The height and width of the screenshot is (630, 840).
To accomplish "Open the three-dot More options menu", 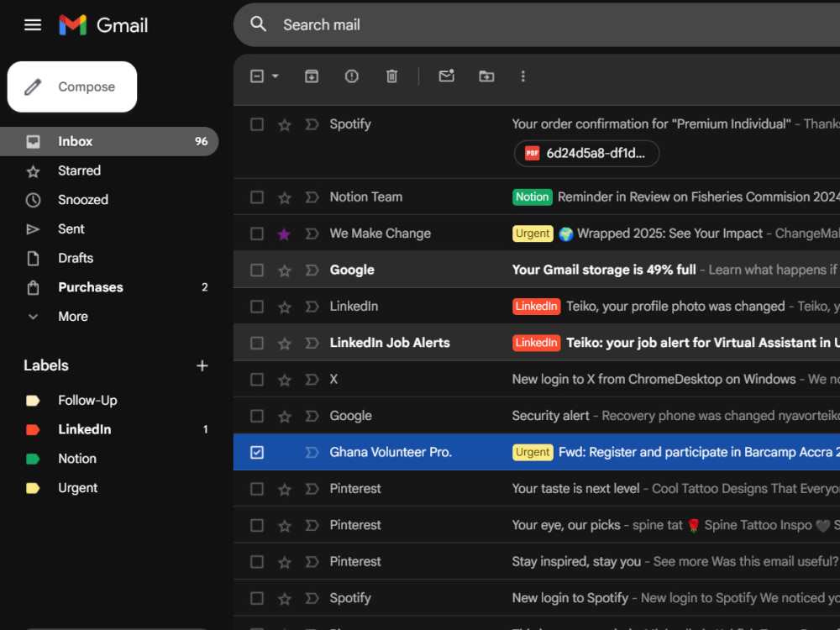I will 522,76.
